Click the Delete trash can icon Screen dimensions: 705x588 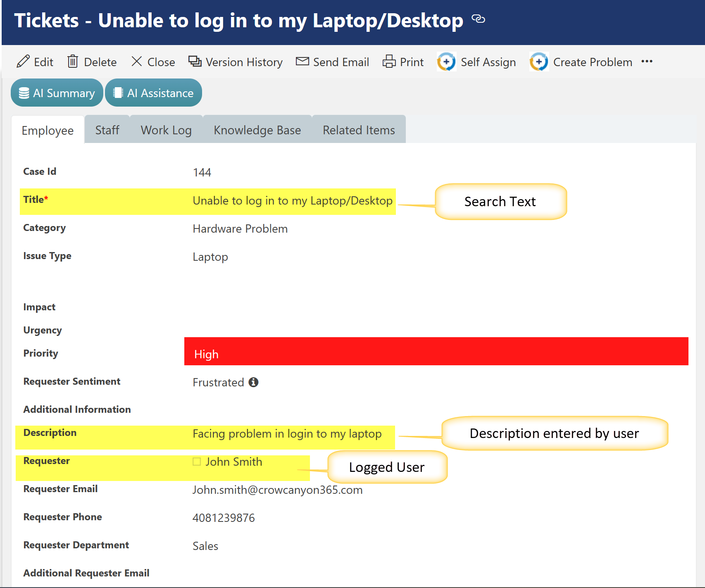coord(73,62)
